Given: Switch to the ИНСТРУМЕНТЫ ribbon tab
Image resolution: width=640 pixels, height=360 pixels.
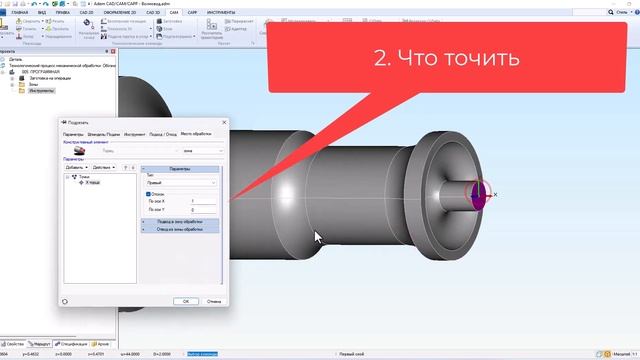Looking at the screenshot, I should click(221, 13).
